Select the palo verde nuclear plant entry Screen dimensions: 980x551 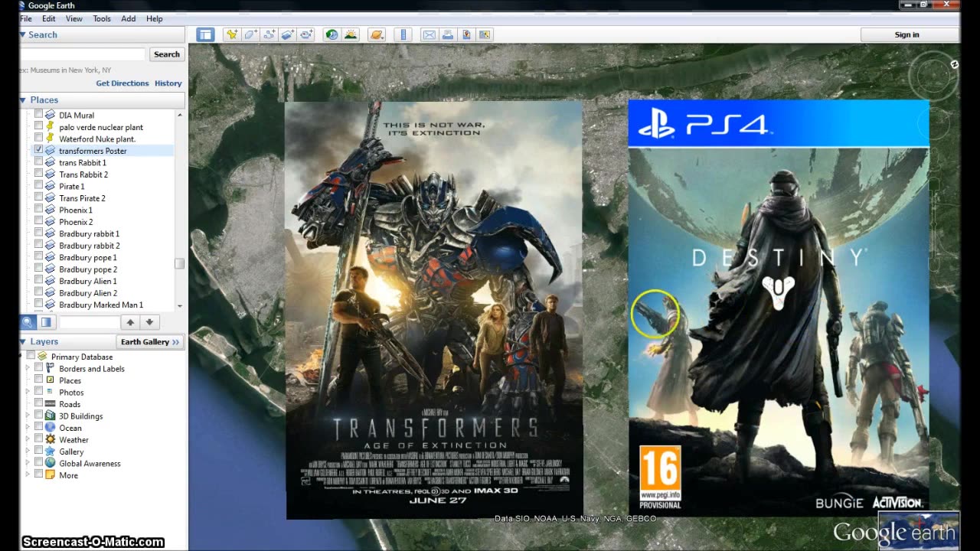point(101,127)
